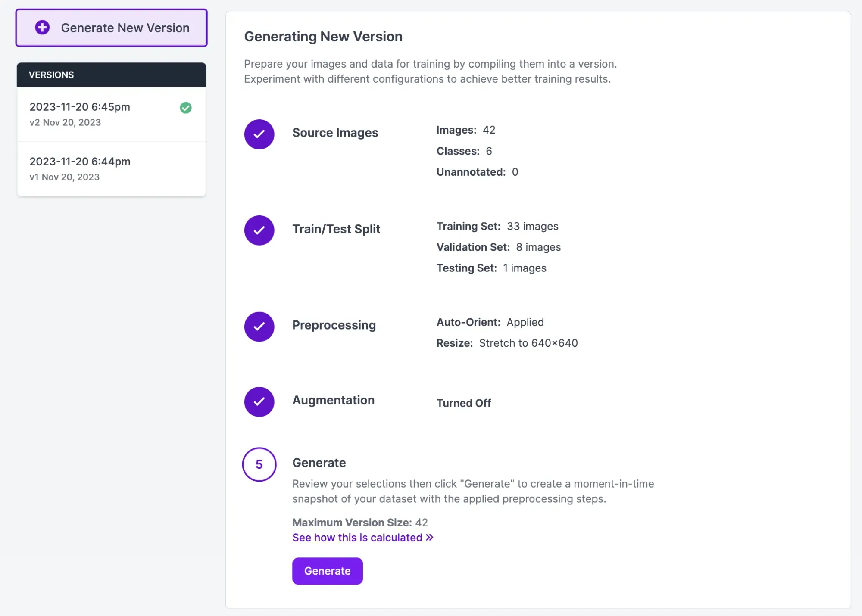Click the Generate step heading
The image size is (862, 616).
(319, 463)
